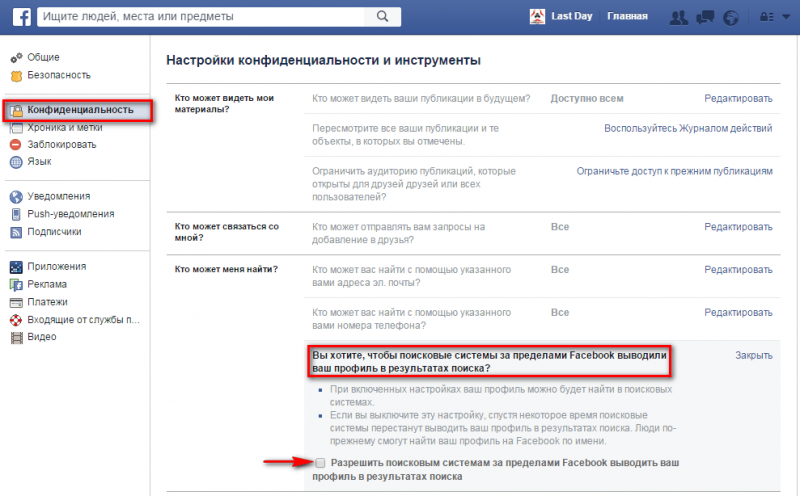Go to Главная home page
The height and width of the screenshot is (496, 800).
[x=627, y=16]
